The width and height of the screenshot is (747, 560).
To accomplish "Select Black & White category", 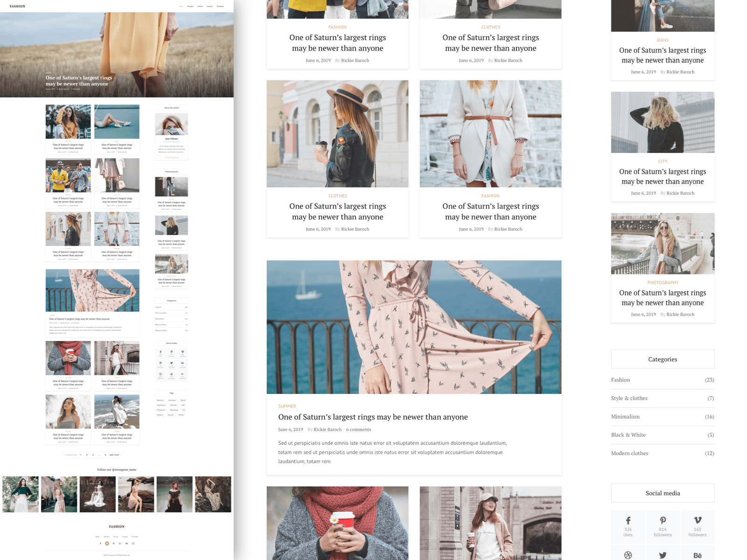I will (x=662, y=435).
